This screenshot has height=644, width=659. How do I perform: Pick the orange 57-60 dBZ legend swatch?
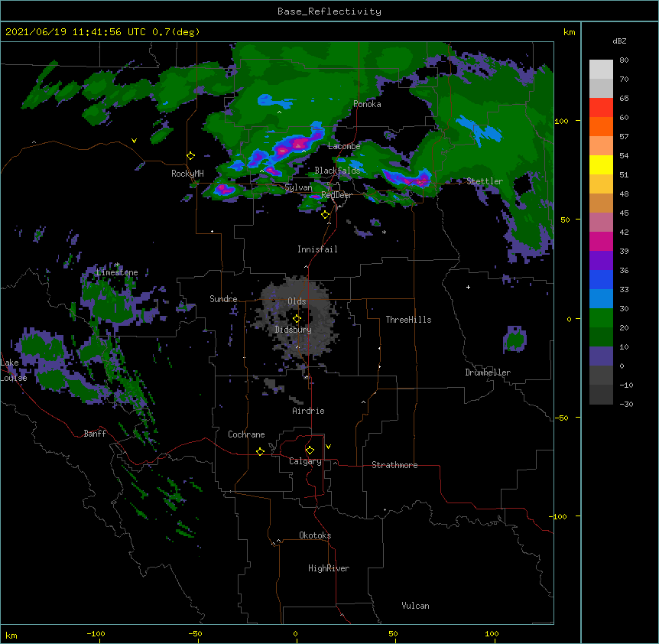[601, 126]
